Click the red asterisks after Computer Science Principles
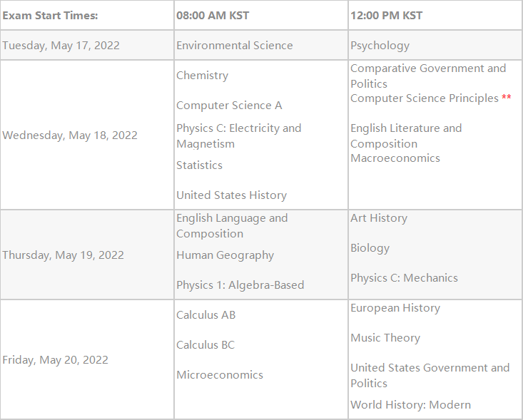 click(507, 97)
